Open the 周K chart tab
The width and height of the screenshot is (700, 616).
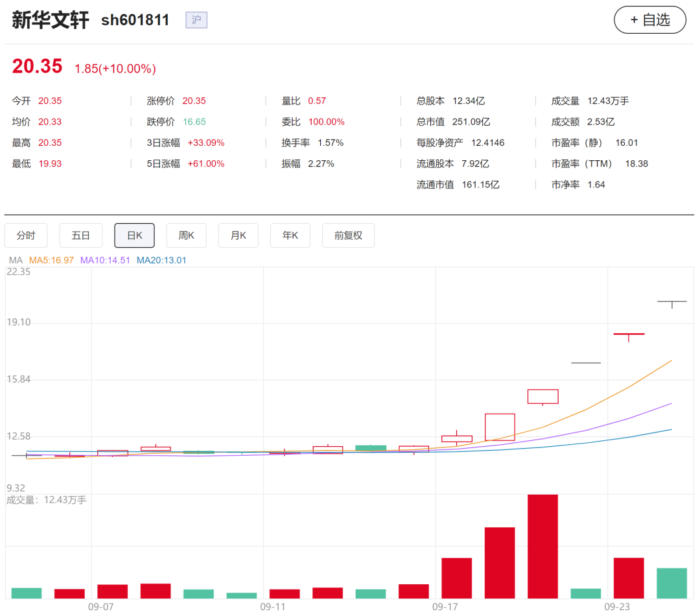(x=186, y=235)
